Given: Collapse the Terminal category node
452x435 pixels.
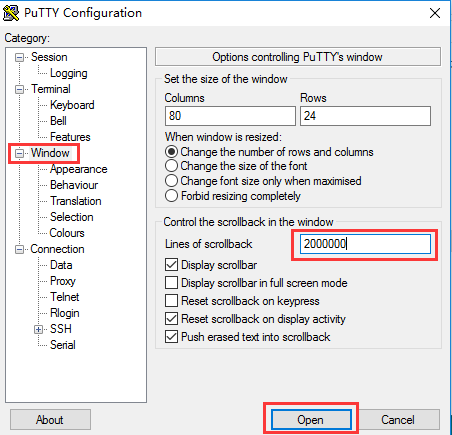Looking at the screenshot, I should tap(20, 89).
